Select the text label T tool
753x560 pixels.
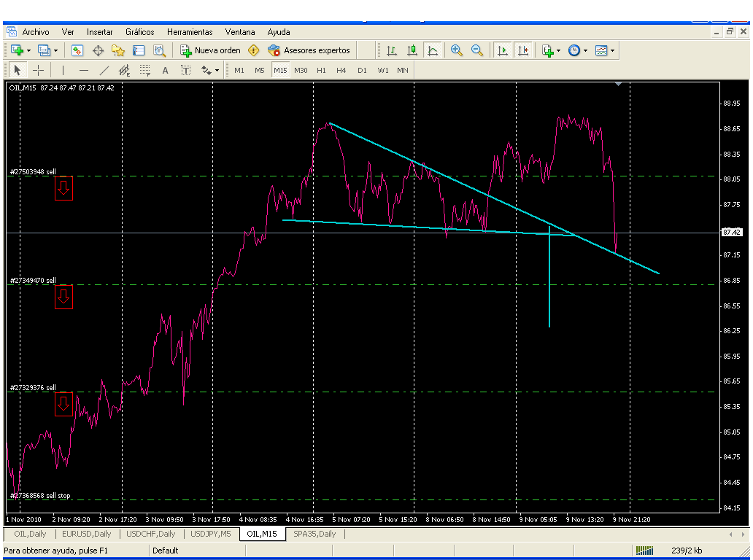coord(186,71)
